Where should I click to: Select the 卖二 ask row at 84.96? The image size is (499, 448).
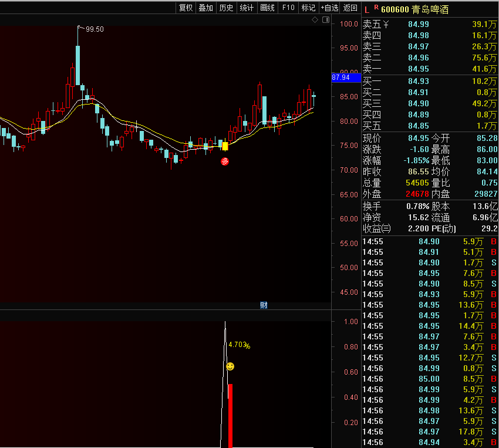tap(430, 58)
